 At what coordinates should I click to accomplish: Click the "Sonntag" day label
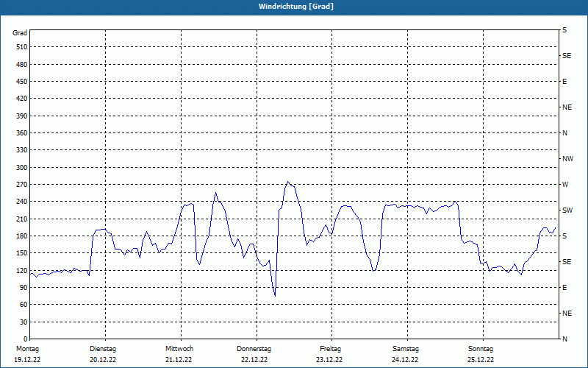481,349
